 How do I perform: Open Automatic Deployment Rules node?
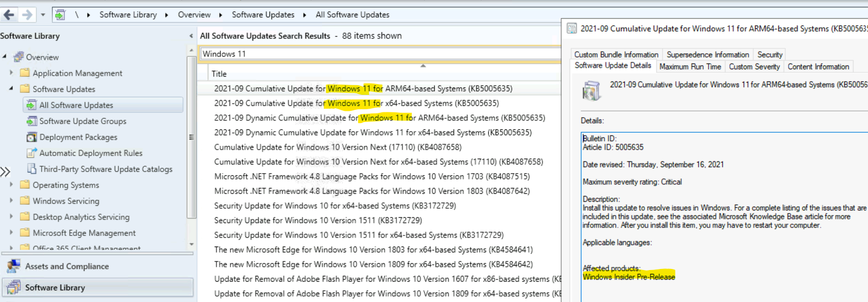pos(91,153)
